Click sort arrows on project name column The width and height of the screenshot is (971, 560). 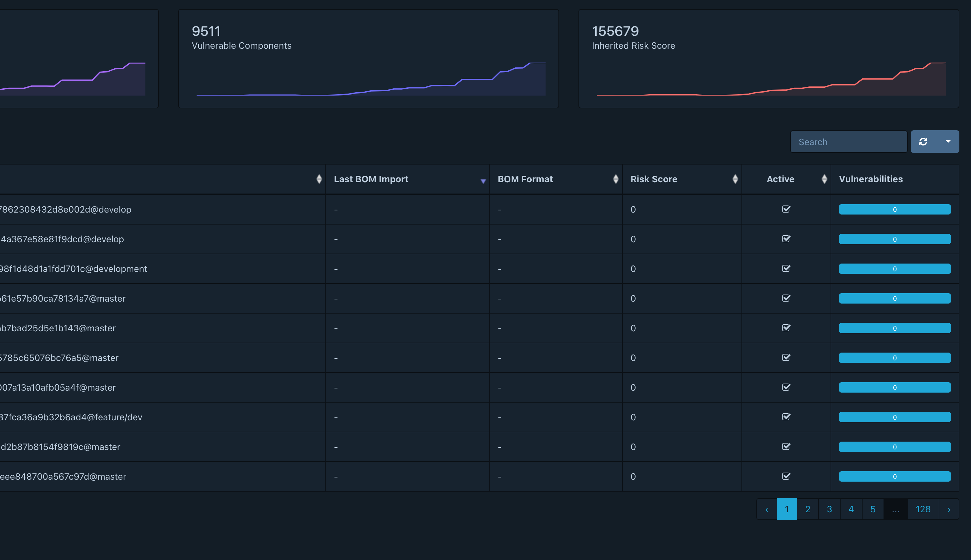click(319, 179)
